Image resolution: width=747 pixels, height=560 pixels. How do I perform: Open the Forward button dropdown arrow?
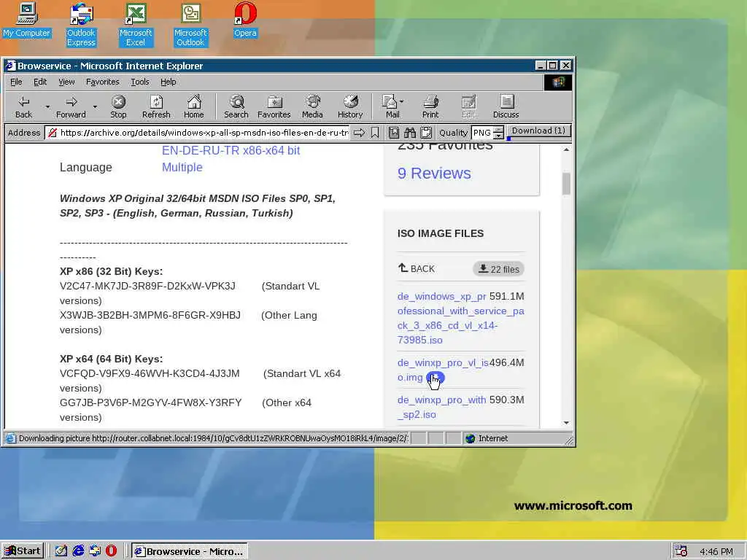(95, 106)
